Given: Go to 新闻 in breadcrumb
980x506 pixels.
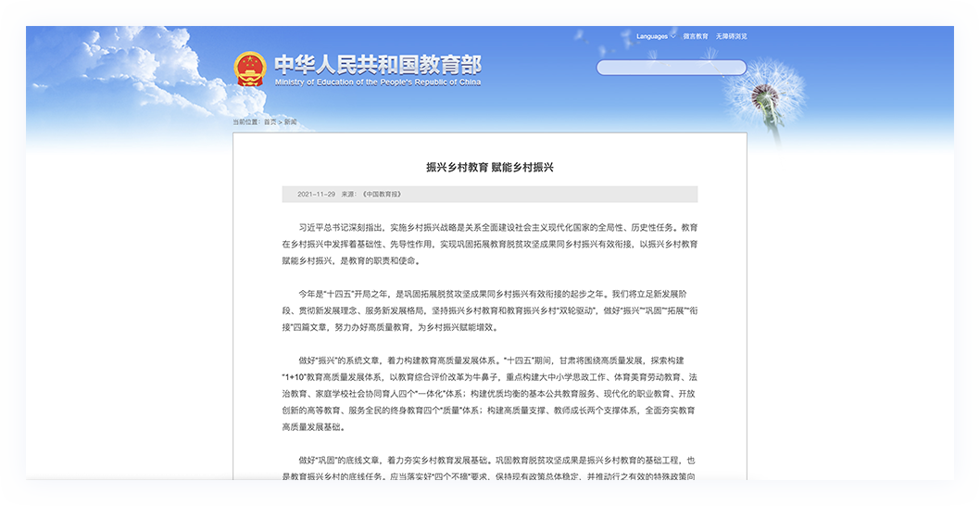Looking at the screenshot, I should [x=291, y=122].
